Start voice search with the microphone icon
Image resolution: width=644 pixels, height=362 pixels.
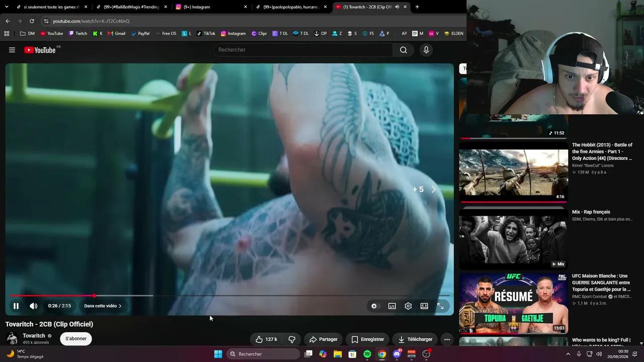(426, 50)
